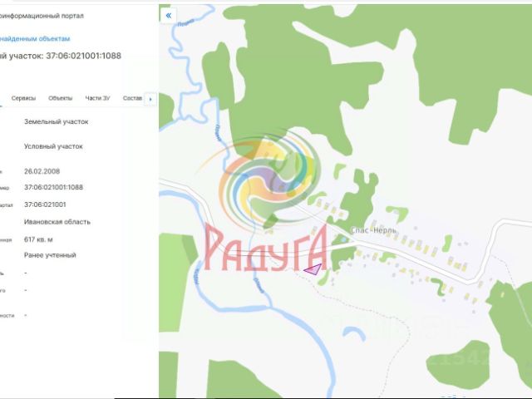
Task: Select the Ивановская область value
Action: pos(57,222)
